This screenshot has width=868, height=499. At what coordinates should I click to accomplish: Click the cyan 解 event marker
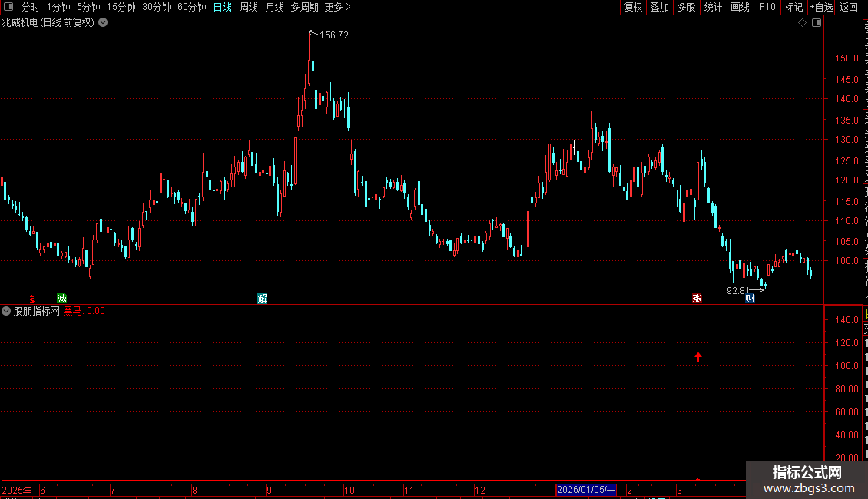pos(263,299)
